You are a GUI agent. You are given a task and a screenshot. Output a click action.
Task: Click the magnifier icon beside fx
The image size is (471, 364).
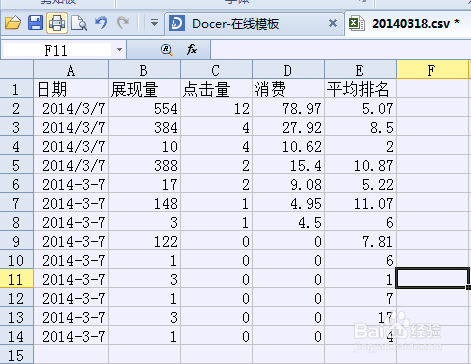[x=167, y=50]
